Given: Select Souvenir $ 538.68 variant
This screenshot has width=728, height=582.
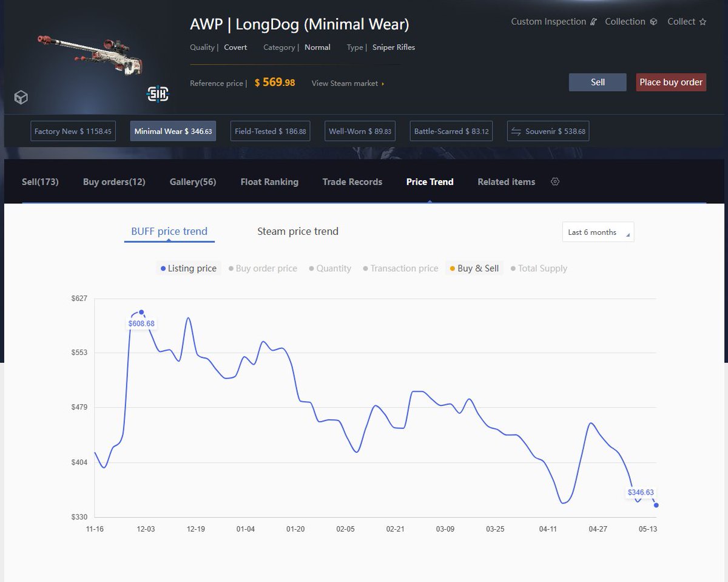Looking at the screenshot, I should click(548, 131).
